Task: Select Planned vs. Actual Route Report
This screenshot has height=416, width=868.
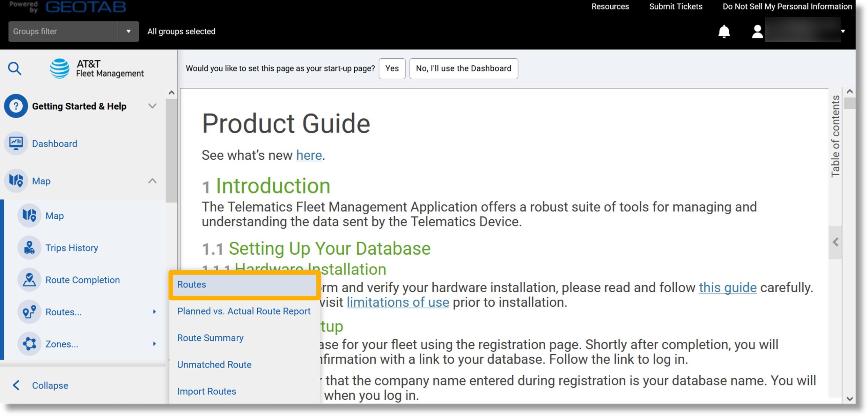Action: (x=243, y=311)
